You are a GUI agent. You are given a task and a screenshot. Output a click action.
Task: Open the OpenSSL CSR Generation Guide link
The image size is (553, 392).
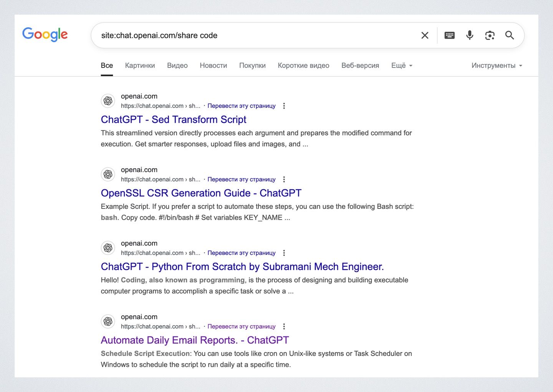point(201,193)
